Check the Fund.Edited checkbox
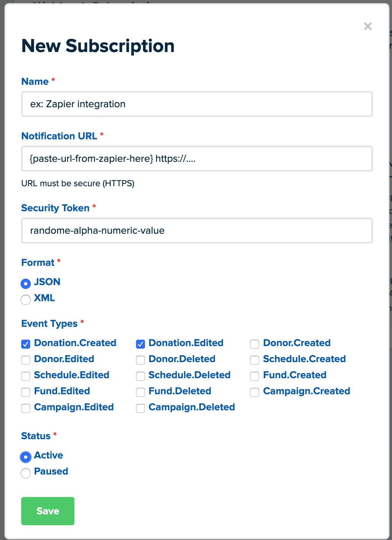Image resolution: width=392 pixels, height=540 pixels. (x=26, y=392)
